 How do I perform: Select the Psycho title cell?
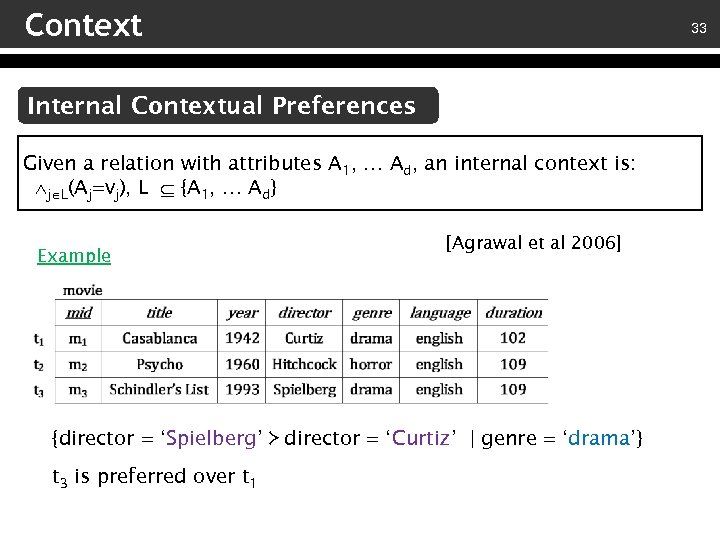click(x=159, y=364)
